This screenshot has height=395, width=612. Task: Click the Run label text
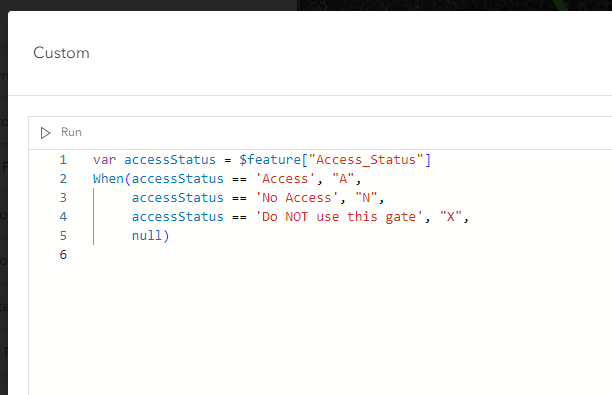point(71,132)
